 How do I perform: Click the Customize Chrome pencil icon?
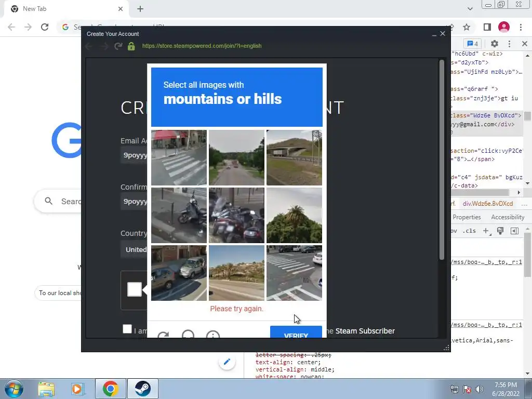coord(227,362)
